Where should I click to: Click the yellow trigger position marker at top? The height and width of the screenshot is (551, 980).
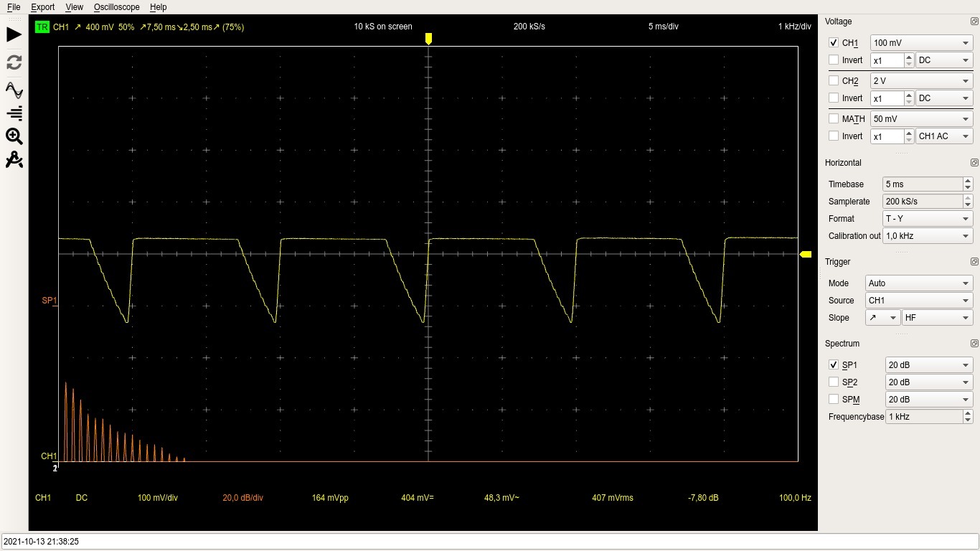(x=428, y=39)
